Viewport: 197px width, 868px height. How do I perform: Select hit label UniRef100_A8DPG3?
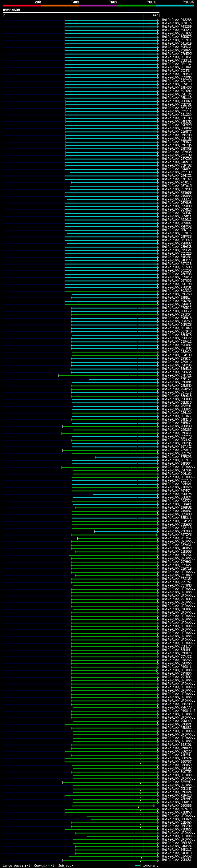point(176,426)
